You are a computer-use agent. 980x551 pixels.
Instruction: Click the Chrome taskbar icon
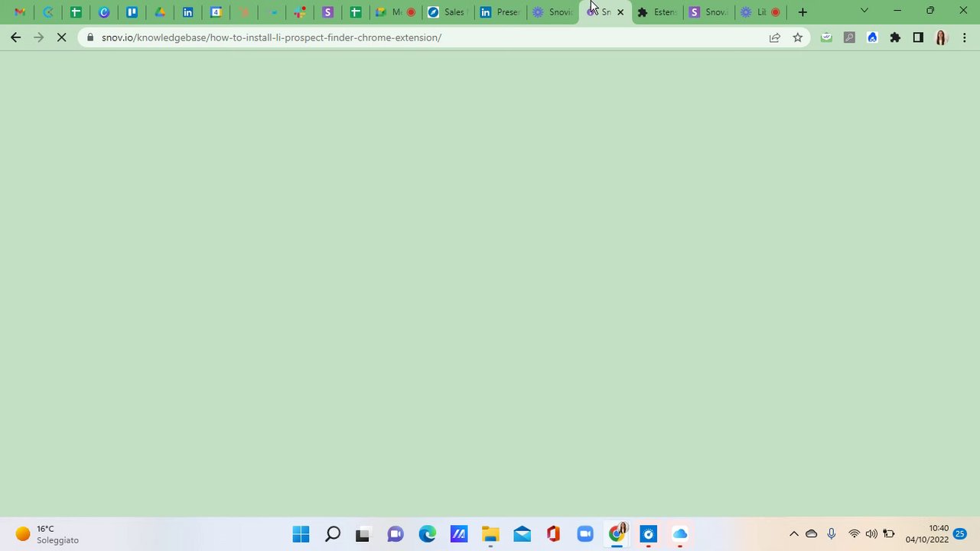[617, 534]
